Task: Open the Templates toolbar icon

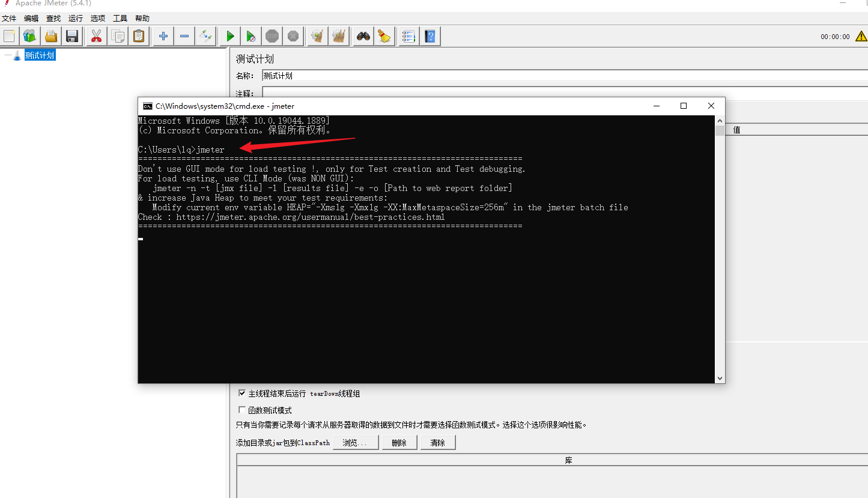Action: [x=29, y=36]
